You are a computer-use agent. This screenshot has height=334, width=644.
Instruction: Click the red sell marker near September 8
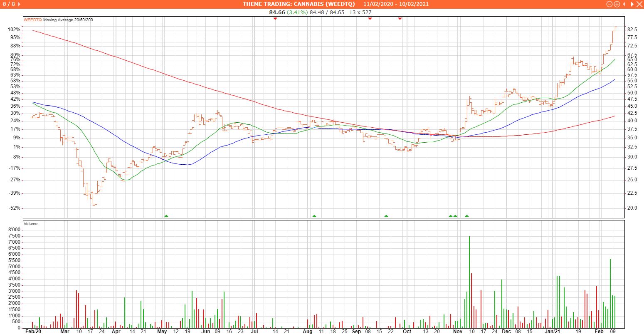[x=370, y=19]
